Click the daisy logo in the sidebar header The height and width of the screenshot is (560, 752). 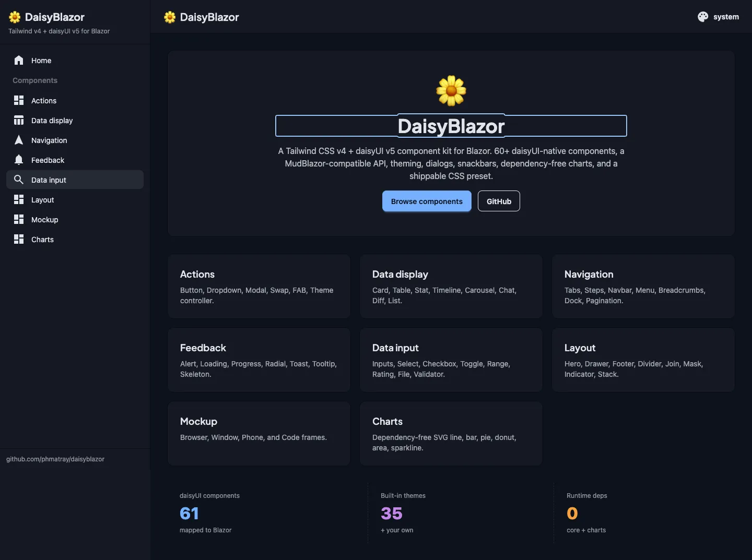pos(15,17)
